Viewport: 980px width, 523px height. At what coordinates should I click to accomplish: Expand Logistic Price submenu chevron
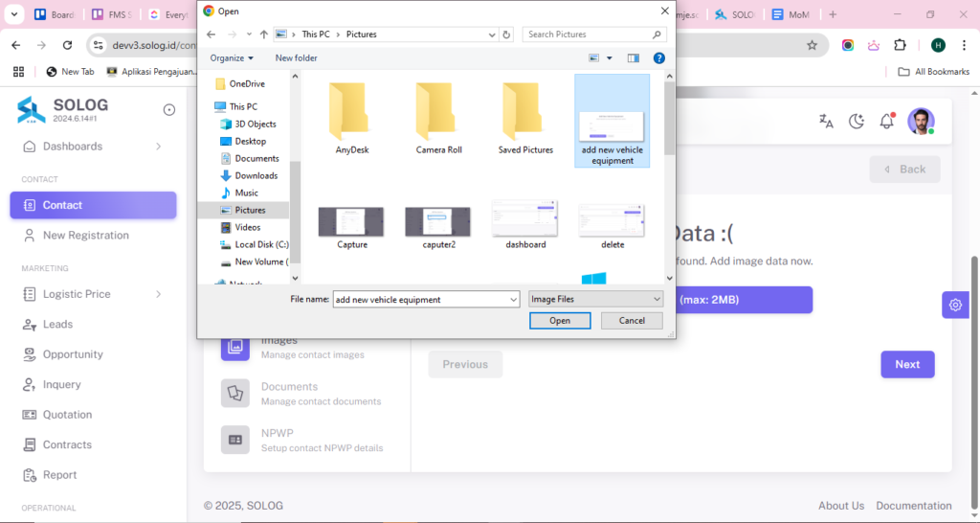(159, 294)
